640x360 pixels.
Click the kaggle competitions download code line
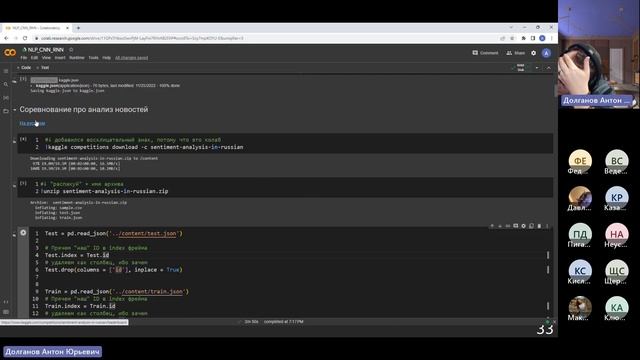tap(144, 147)
